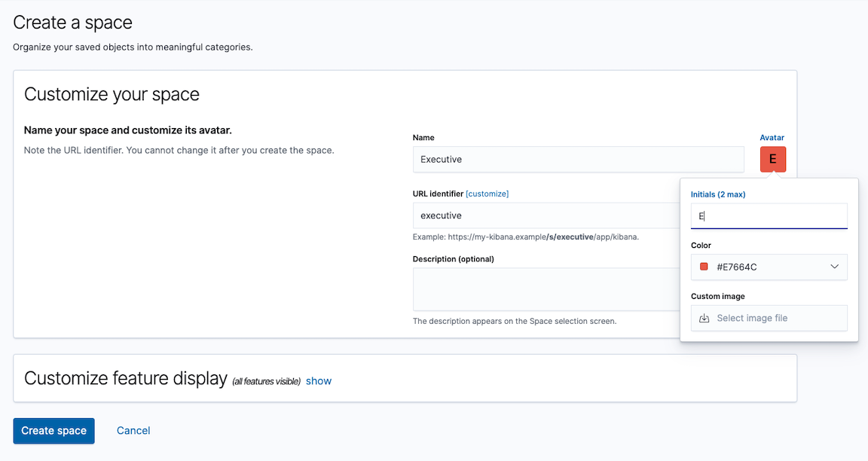This screenshot has height=461, width=868.
Task: Click the #E7664C color hex value
Action: (x=736, y=267)
